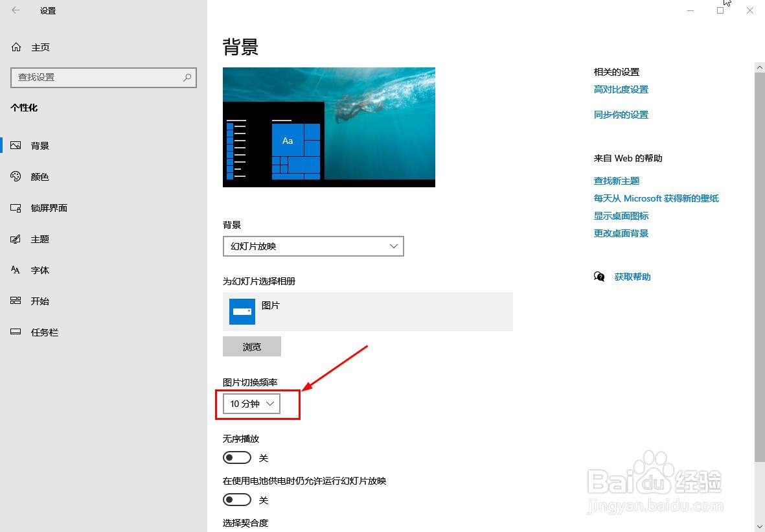Click the back arrow icon
Image resolution: width=765 pixels, height=532 pixels.
(x=16, y=10)
